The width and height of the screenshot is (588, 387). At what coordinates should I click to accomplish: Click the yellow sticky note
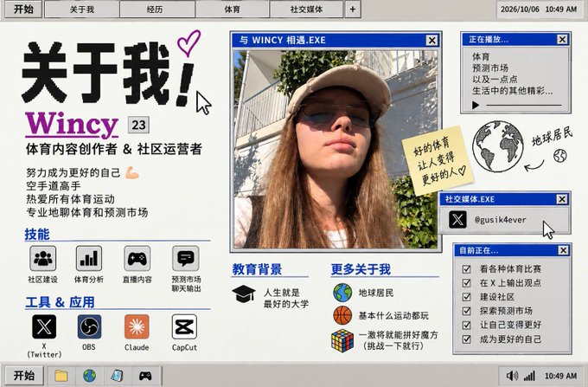(x=438, y=161)
